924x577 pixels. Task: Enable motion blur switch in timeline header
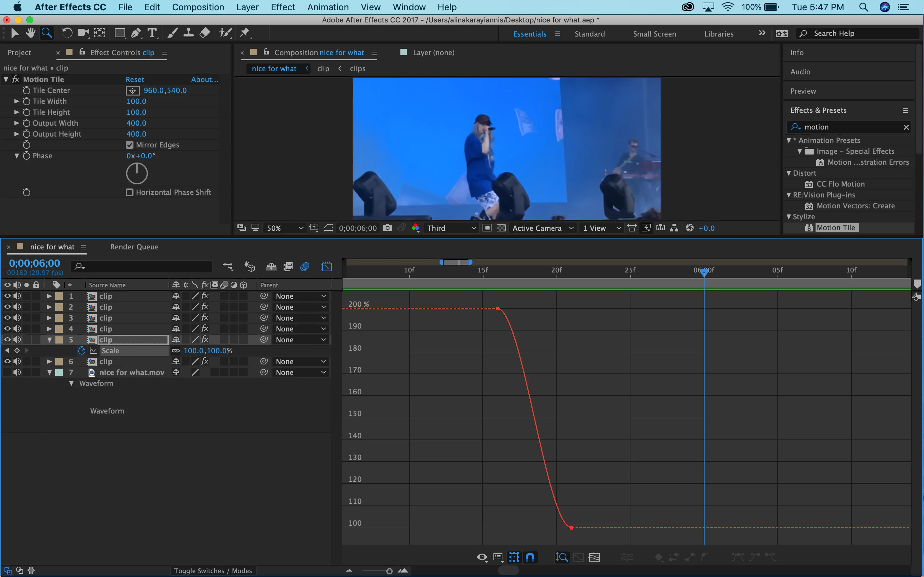click(x=305, y=266)
